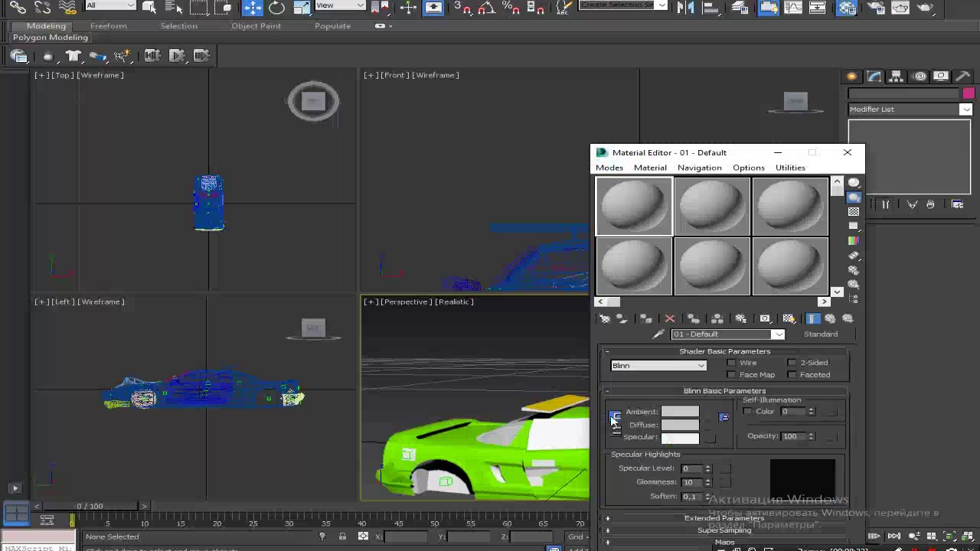This screenshot has height=551, width=980.
Task: Switch to the Object Paint ribbon tab
Action: [256, 26]
